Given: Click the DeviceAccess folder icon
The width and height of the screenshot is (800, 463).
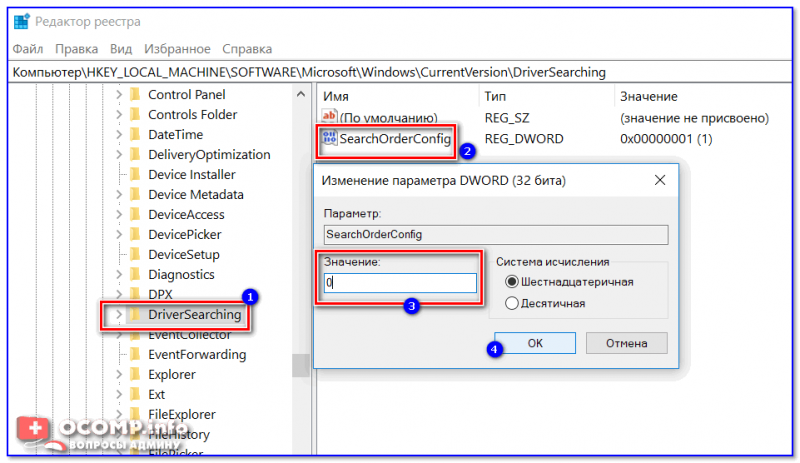Looking at the screenshot, I should click(x=135, y=214).
